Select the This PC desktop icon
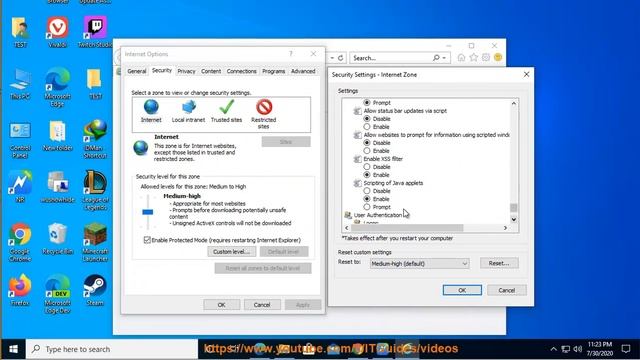 [20, 84]
